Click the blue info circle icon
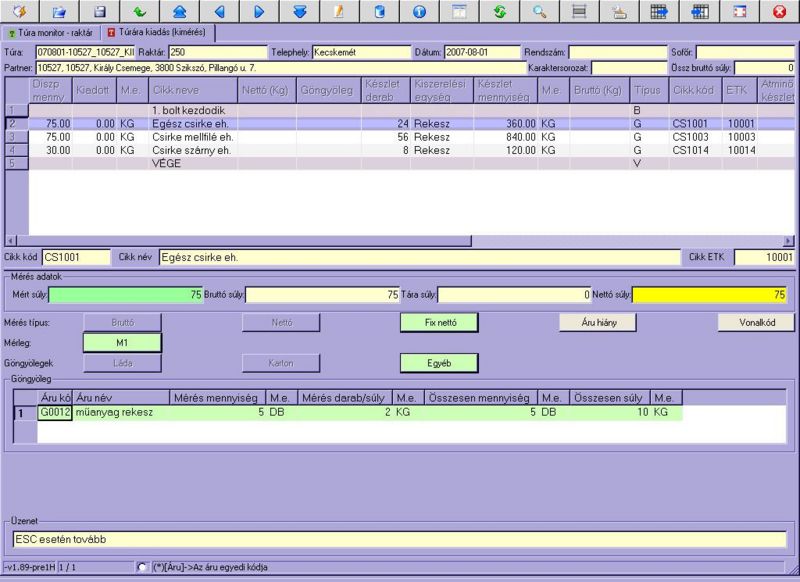Screen dimensions: 800x582 (x=419, y=11)
